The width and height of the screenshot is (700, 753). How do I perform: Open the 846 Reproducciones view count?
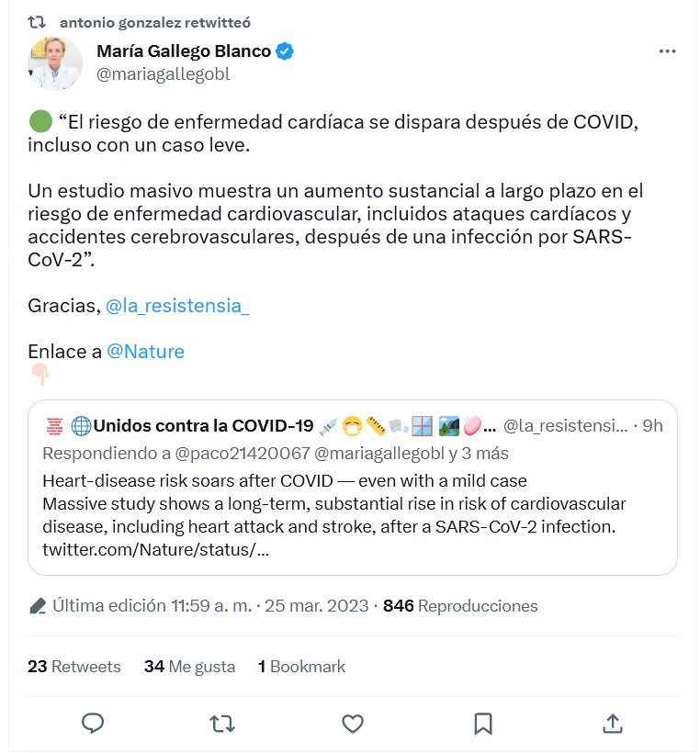coord(460,606)
